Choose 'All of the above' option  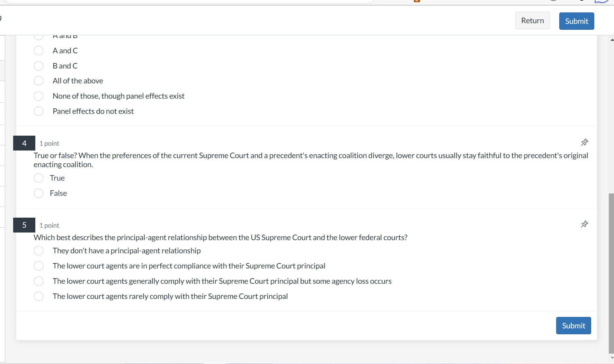point(39,81)
